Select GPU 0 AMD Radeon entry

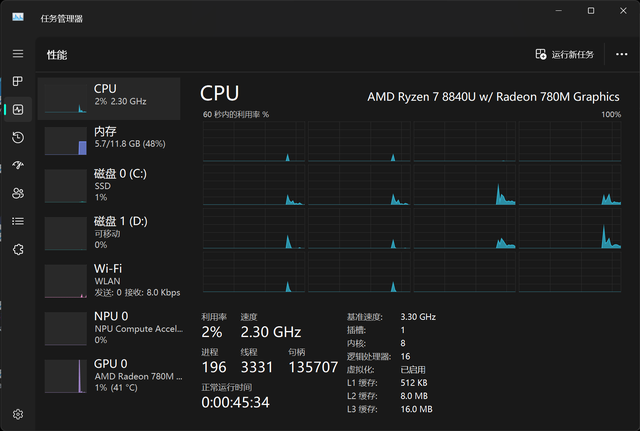click(109, 375)
